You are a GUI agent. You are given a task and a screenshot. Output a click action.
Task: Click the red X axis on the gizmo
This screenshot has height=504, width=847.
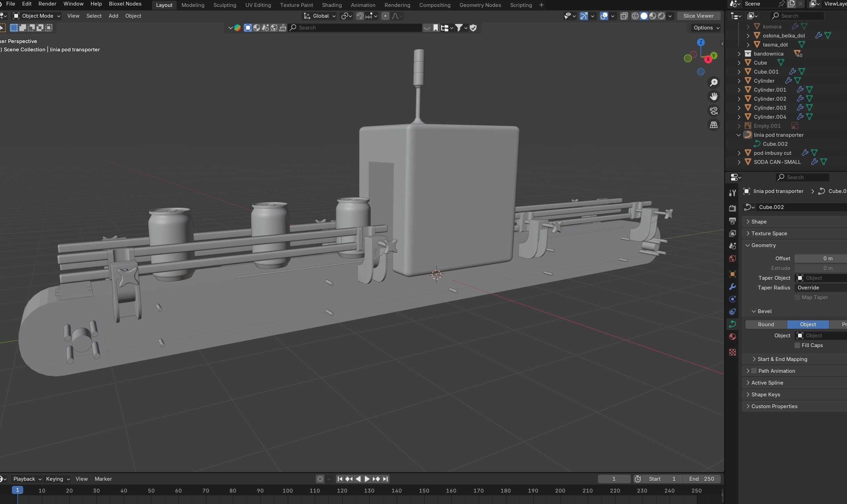(708, 59)
